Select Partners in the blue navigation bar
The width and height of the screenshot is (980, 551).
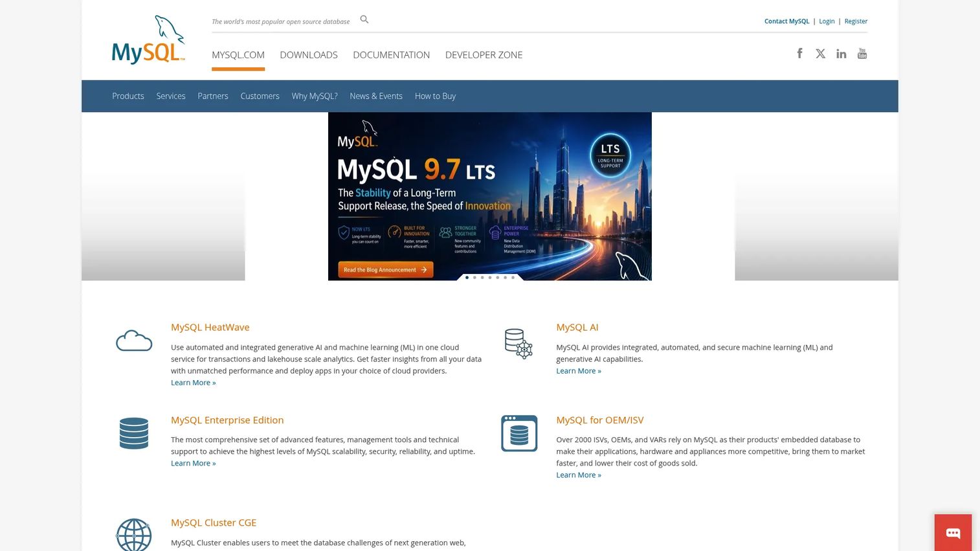213,96
